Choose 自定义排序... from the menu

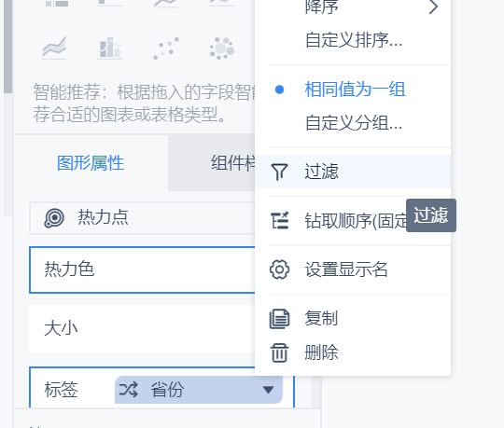point(354,40)
